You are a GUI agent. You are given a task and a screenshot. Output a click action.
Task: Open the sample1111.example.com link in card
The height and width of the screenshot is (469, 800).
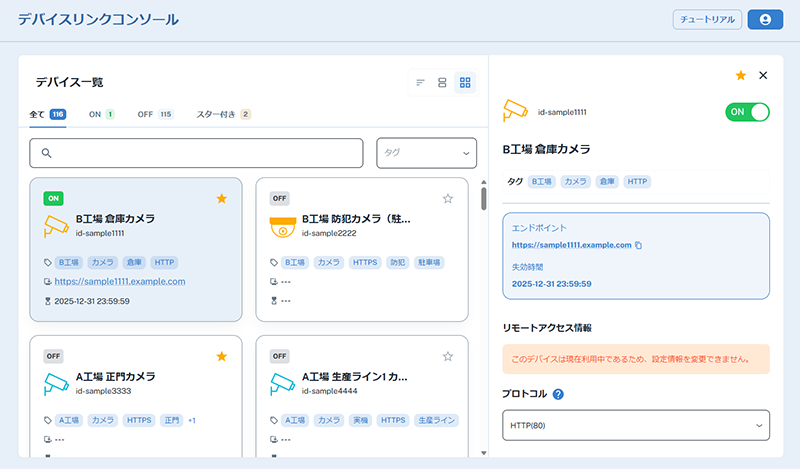point(120,282)
